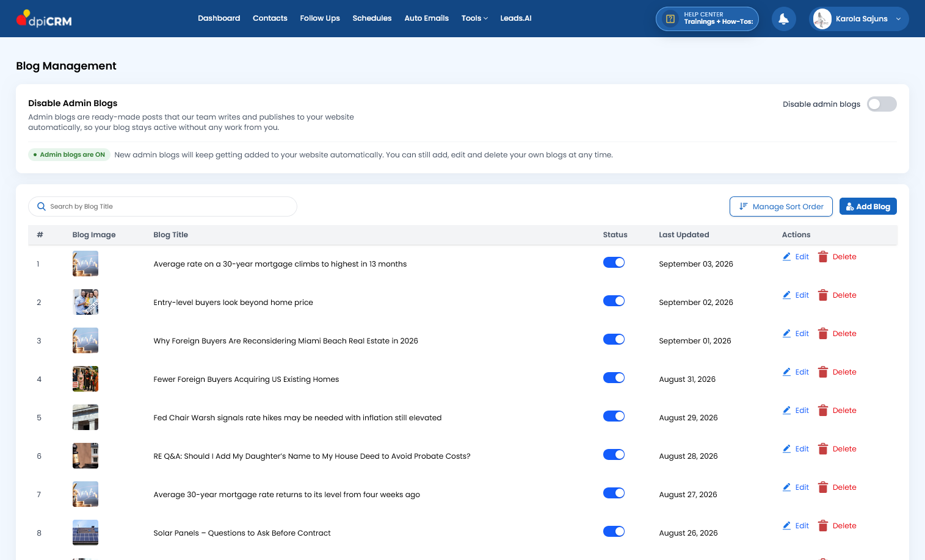Click trash icon for Solar Panels blog
This screenshot has width=925, height=560.
click(823, 526)
